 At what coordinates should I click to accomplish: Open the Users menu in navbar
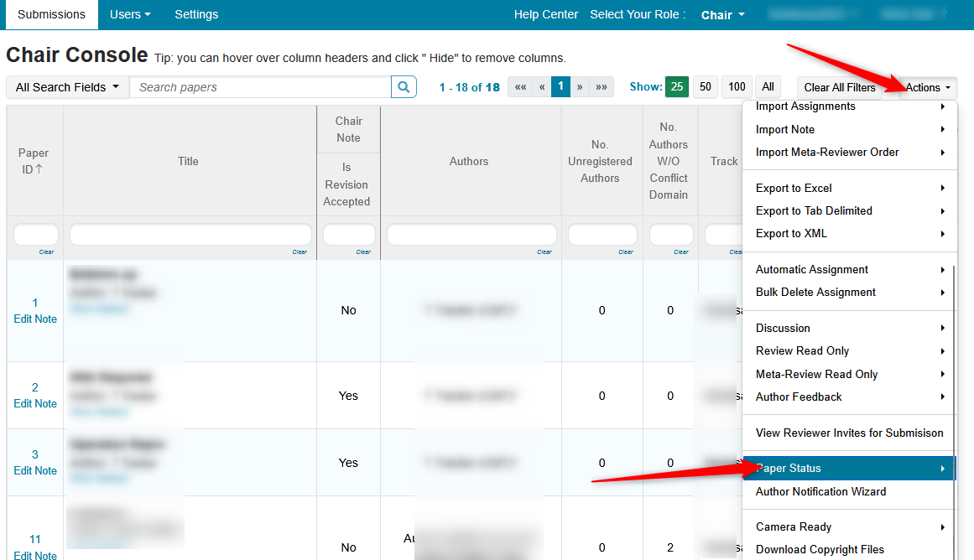(130, 14)
